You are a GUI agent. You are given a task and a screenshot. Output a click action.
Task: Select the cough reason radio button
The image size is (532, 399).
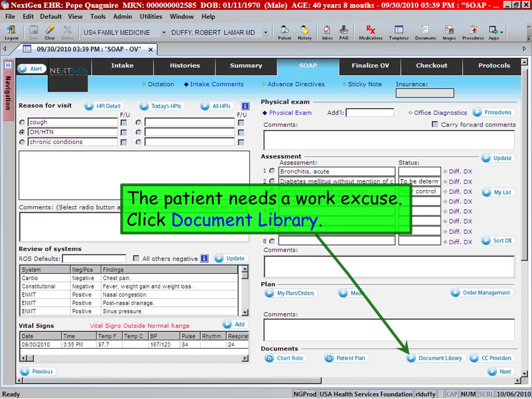(22, 122)
